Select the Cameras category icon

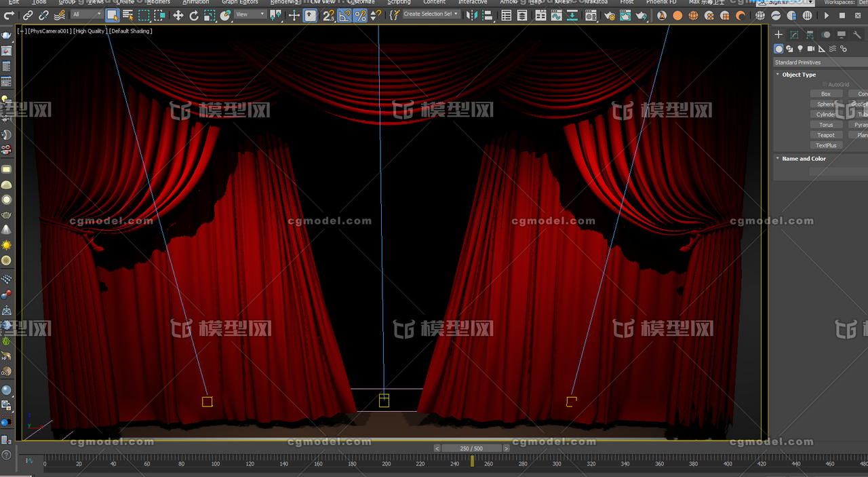click(x=811, y=49)
